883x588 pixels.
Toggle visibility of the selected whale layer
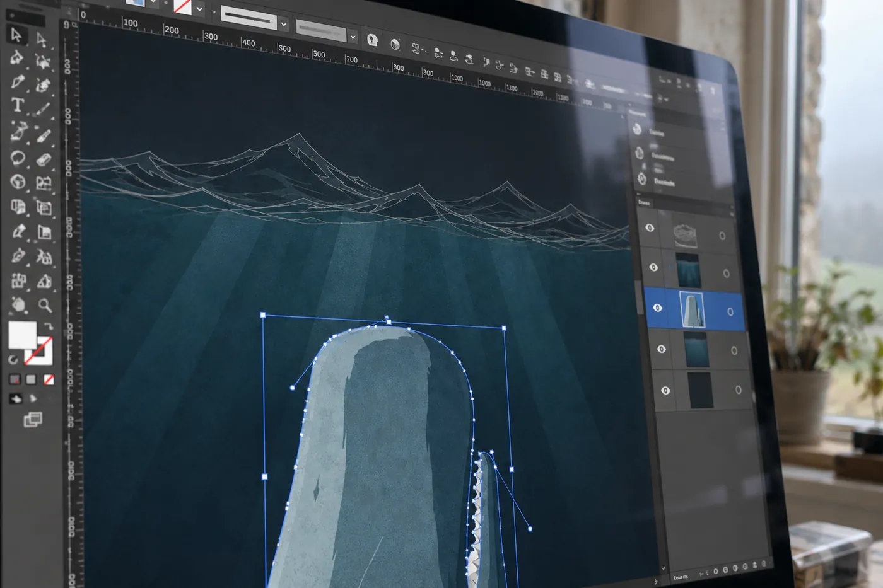tap(658, 308)
